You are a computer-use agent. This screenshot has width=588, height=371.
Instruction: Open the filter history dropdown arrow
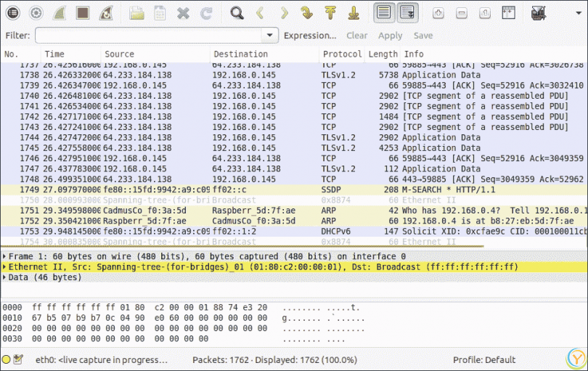pos(271,35)
